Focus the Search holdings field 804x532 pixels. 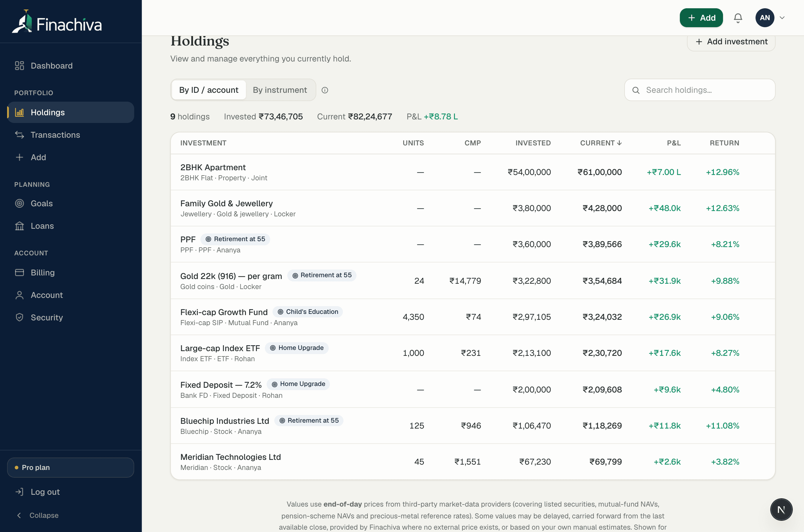pyautogui.click(x=700, y=90)
